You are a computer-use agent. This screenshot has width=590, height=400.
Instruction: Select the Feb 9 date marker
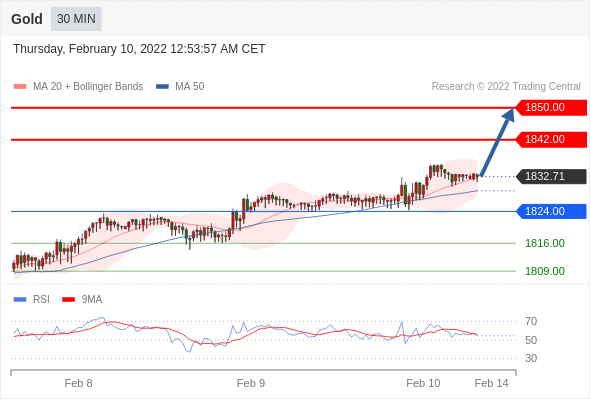251,383
